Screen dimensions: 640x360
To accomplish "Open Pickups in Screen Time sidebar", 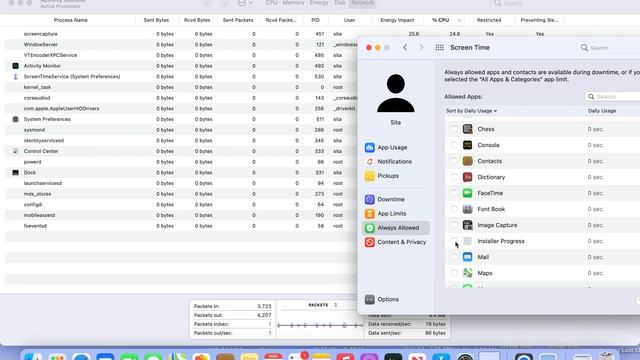I will pyautogui.click(x=382, y=176).
